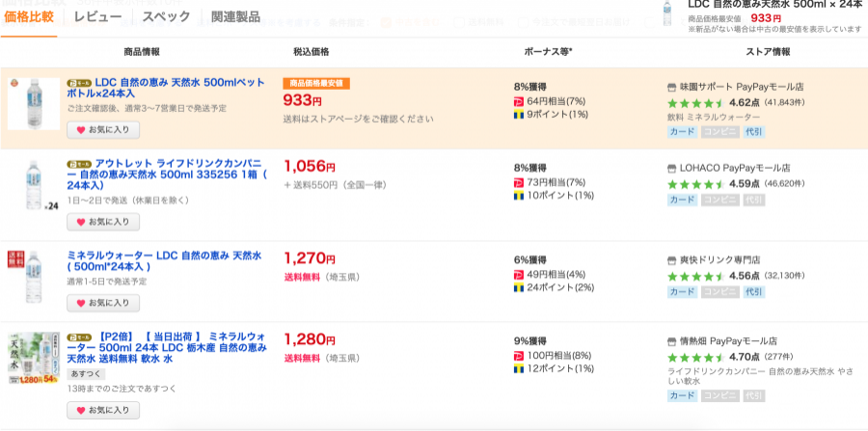This screenshot has width=868, height=431.
Task: Open the 関連製品 tab
Action: point(236,17)
